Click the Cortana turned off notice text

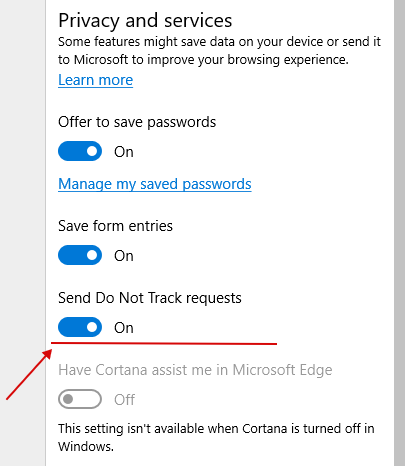[x=216, y=437]
